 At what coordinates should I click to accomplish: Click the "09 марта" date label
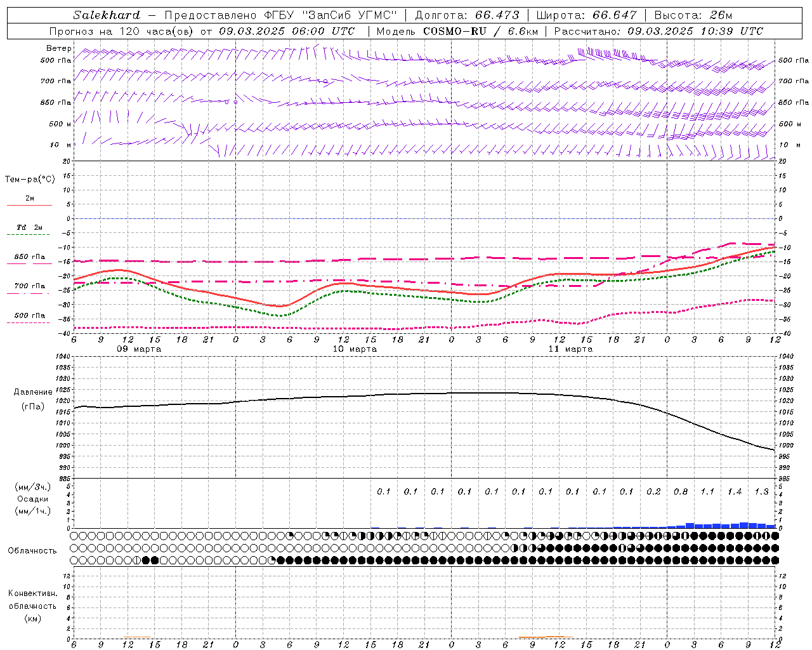click(139, 349)
